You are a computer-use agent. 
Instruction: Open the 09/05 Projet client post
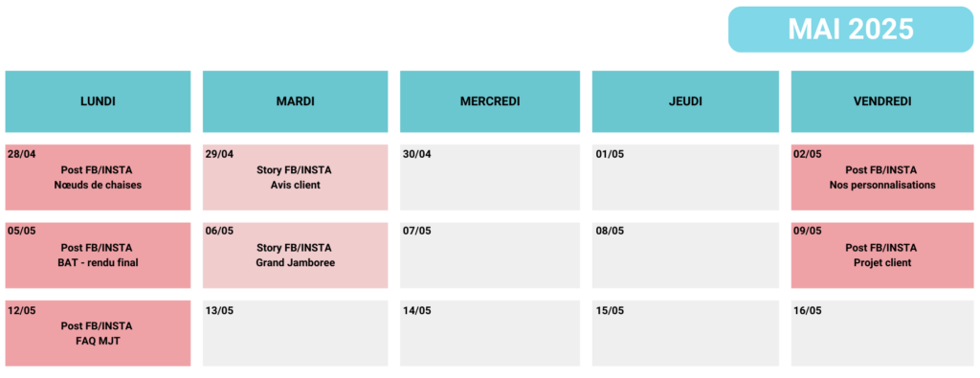(882, 256)
